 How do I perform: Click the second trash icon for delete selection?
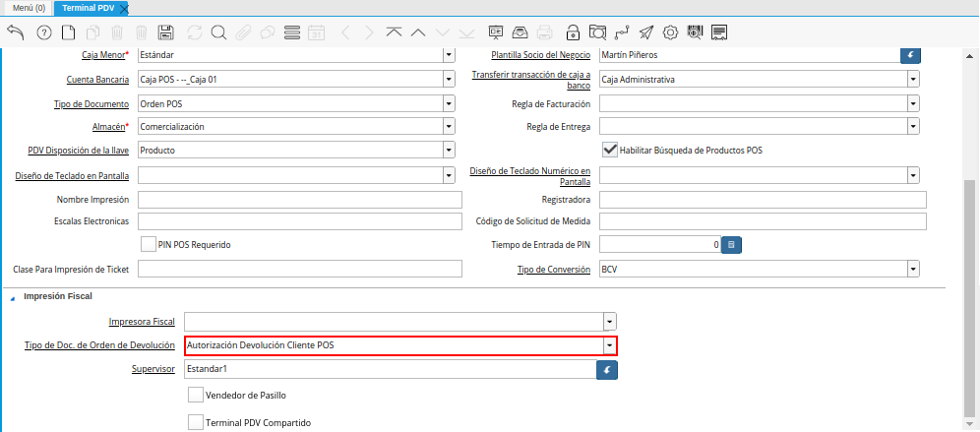point(142,32)
